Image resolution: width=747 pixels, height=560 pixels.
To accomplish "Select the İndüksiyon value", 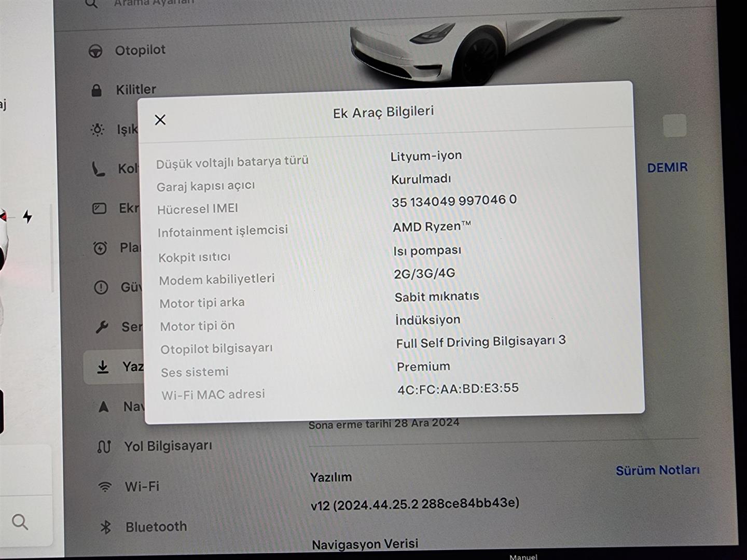I will point(428,319).
